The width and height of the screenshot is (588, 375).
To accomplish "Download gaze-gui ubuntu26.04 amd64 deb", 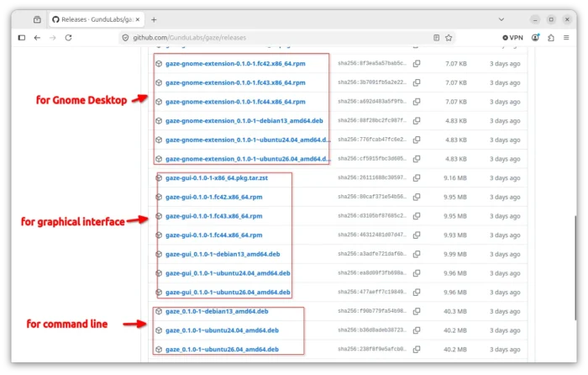I will click(x=228, y=293).
